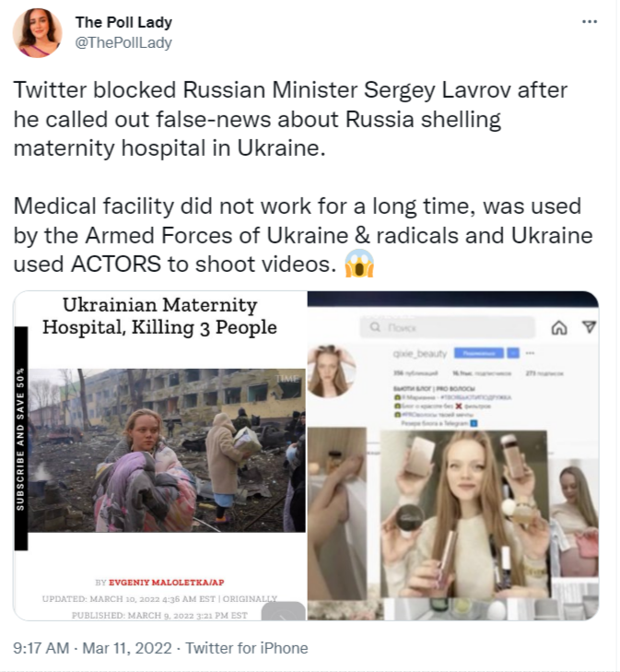The height and width of the screenshot is (672, 620).
Task: Click the red X emoji in bio
Action: tap(459, 406)
